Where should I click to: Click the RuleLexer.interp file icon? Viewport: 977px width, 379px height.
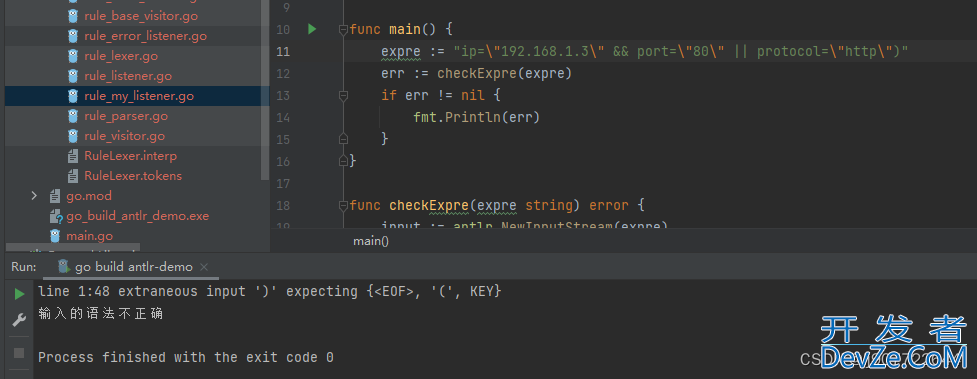point(73,156)
